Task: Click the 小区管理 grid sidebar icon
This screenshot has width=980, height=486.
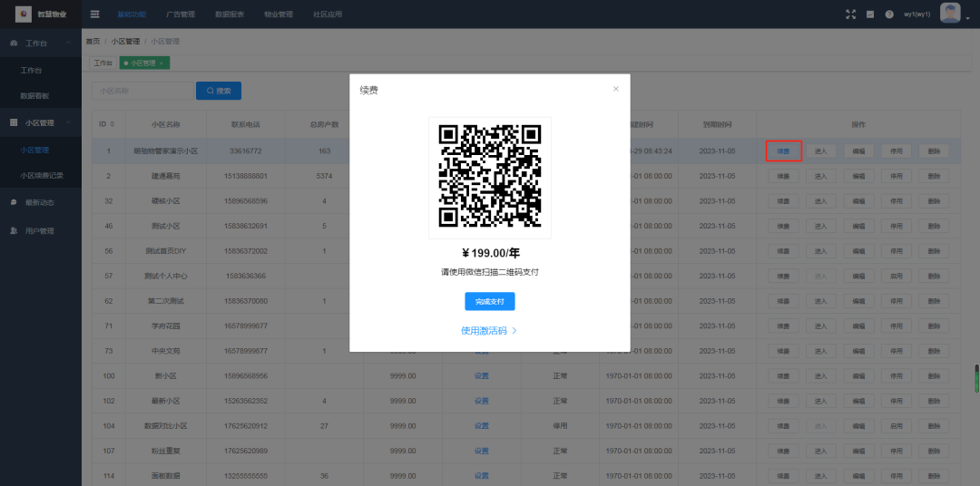Action: [14, 123]
